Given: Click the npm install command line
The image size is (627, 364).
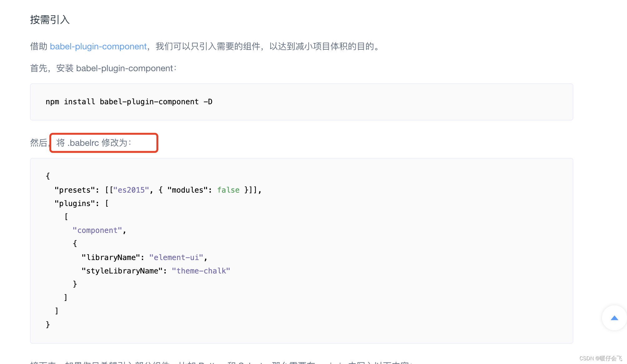Looking at the screenshot, I should [x=129, y=102].
